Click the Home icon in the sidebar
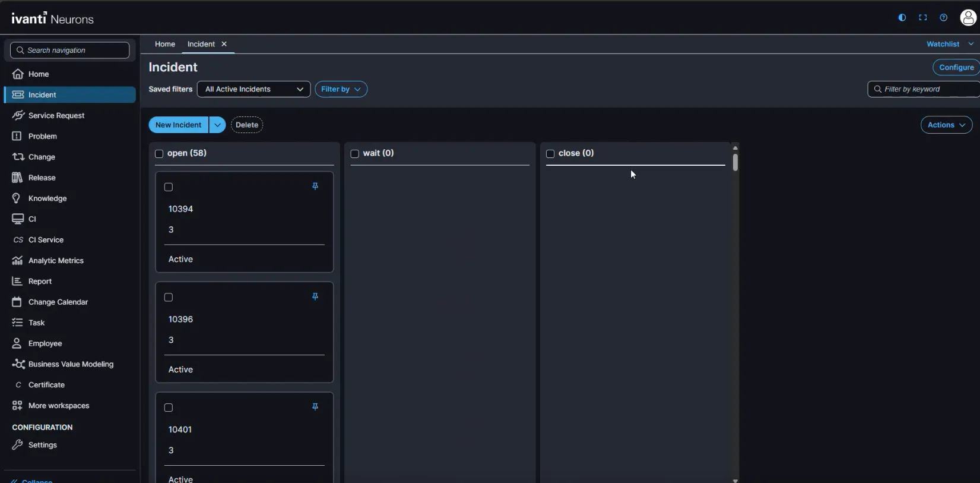Screen dimensions: 980x483 (x=18, y=74)
